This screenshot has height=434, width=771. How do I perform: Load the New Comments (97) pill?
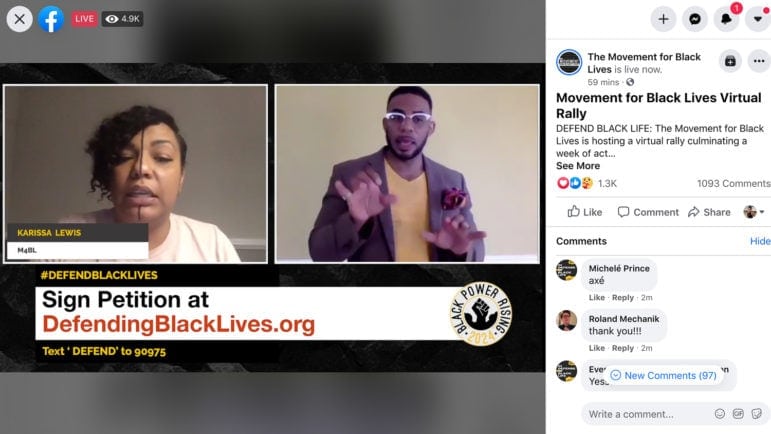point(664,376)
